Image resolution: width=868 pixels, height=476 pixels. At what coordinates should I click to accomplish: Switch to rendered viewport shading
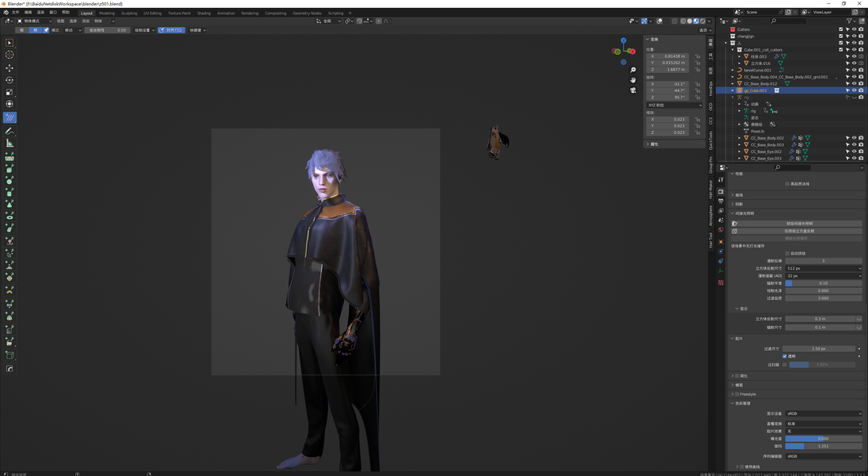pyautogui.click(x=702, y=21)
